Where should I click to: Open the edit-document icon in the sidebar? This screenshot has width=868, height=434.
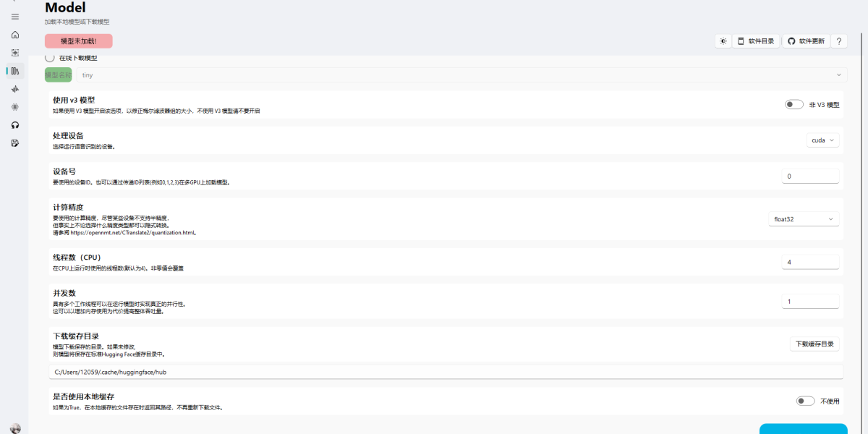coord(15,143)
